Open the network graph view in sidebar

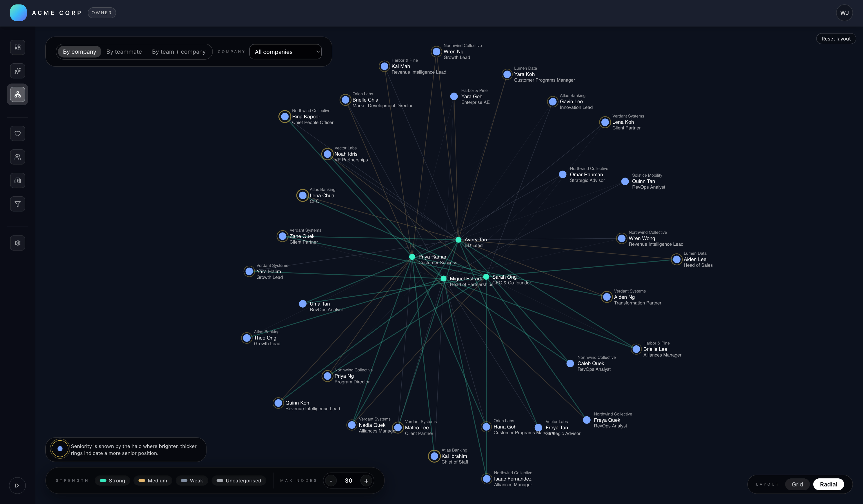[18, 94]
